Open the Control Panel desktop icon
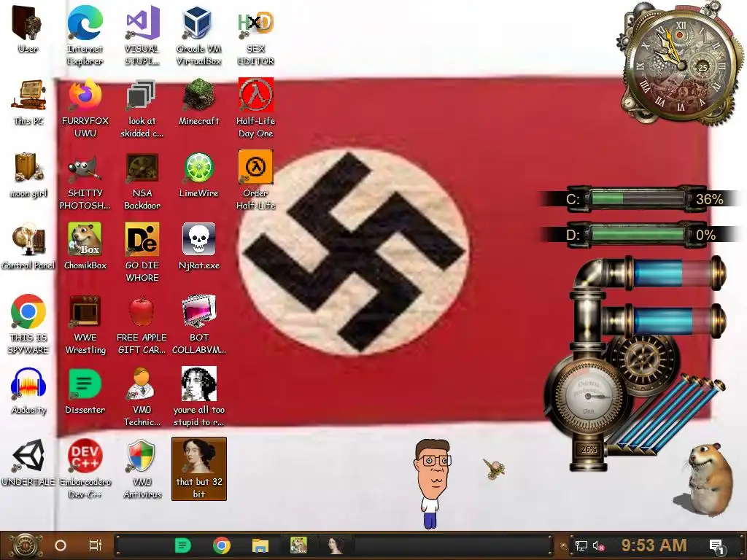The height and width of the screenshot is (560, 747). [x=28, y=246]
